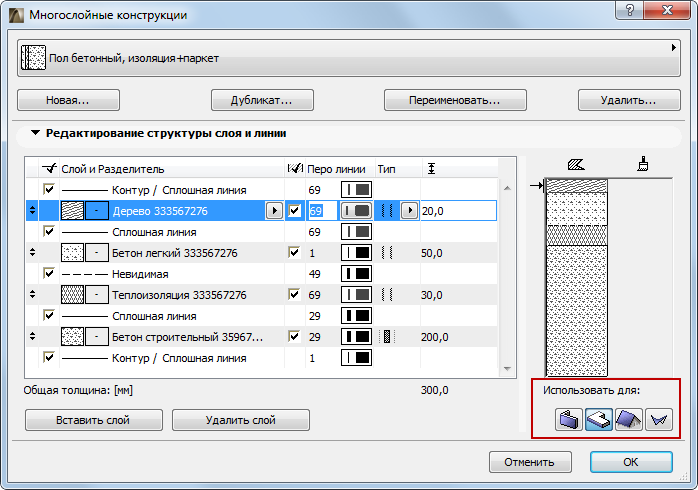Click the paintbrush icon above preview
The image size is (698, 490).
tap(642, 164)
